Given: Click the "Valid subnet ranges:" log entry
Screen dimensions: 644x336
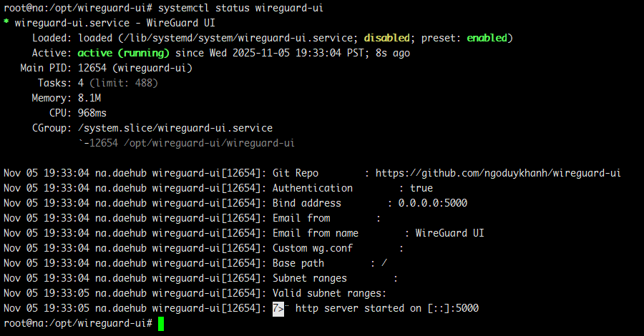Looking at the screenshot, I should coord(329,293).
